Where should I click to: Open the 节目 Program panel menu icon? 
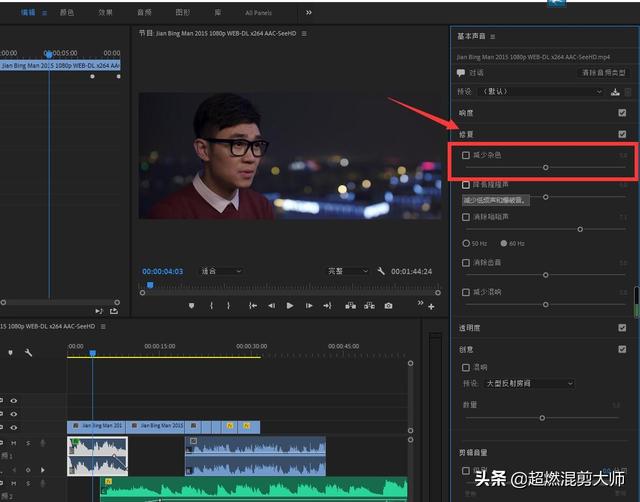point(304,33)
